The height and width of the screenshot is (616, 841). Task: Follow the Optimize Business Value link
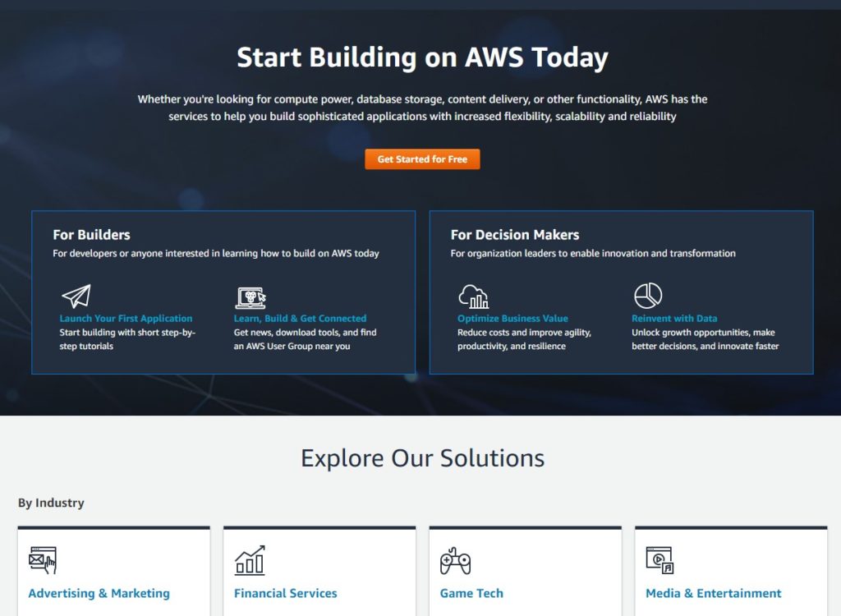[x=512, y=318]
